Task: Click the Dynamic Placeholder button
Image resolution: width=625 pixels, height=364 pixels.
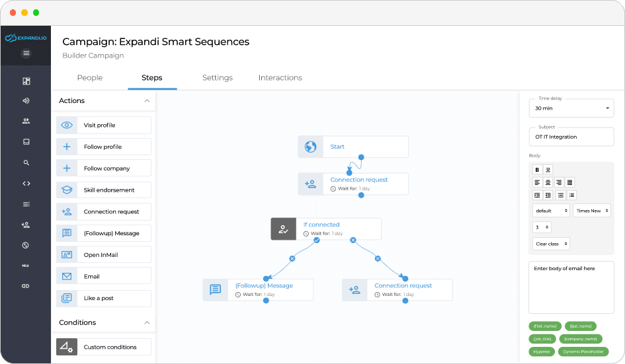Action: [x=583, y=352]
